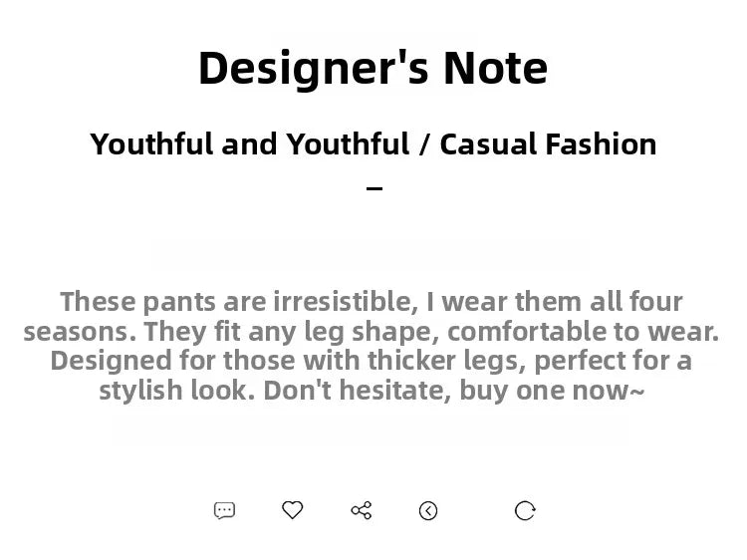This screenshot has width=747, height=560.
Task: Click "Don't hesitate, buy one now~"
Action: (x=454, y=391)
